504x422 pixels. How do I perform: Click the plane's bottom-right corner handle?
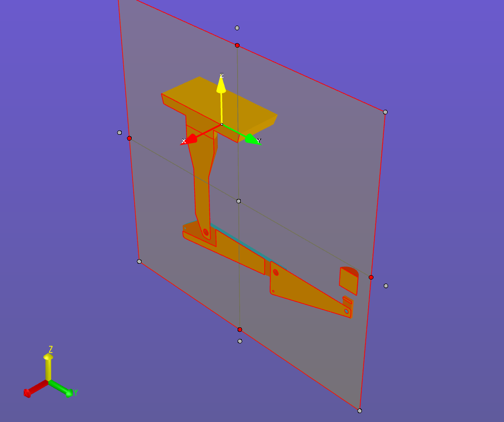(359, 411)
